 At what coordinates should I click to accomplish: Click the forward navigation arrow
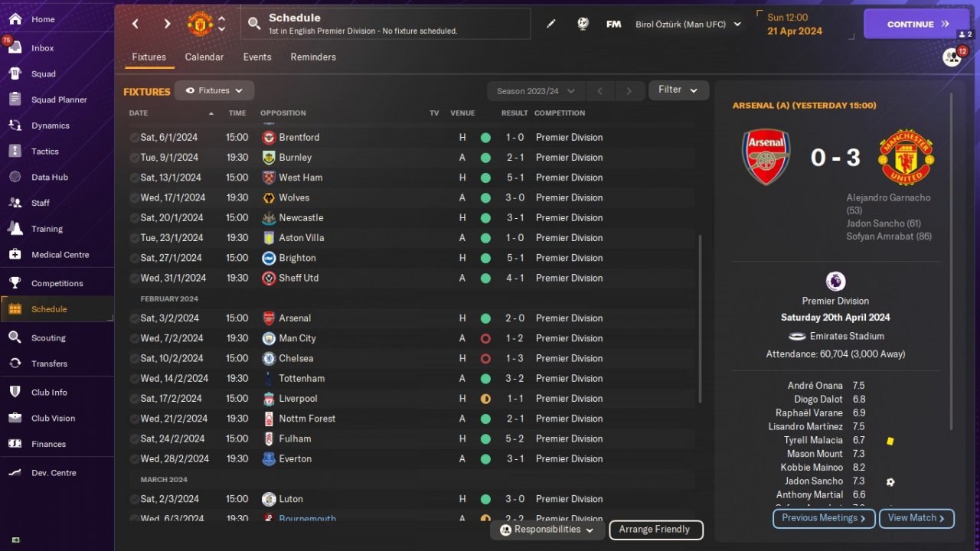point(167,24)
